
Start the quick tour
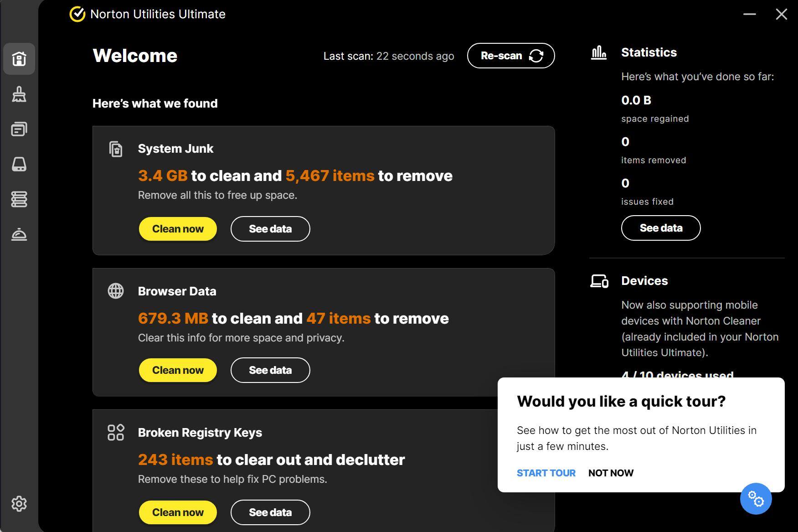pyautogui.click(x=546, y=473)
